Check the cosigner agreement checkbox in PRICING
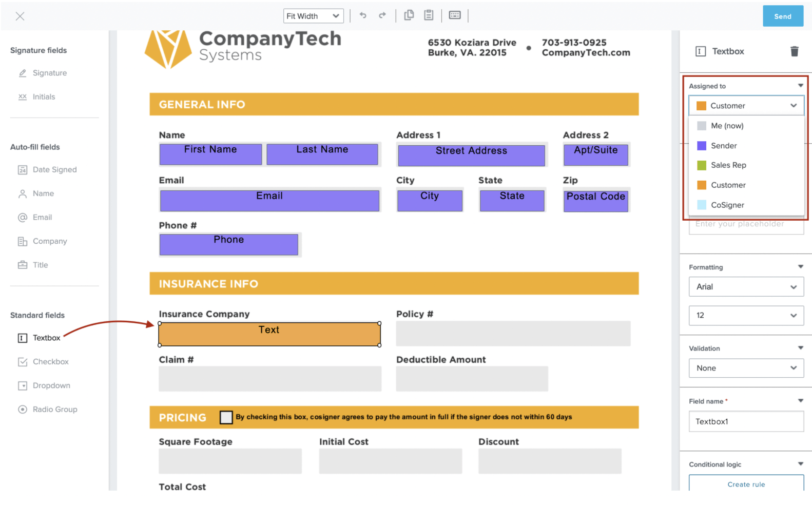Viewport: 812px width, 505px height. 226,417
